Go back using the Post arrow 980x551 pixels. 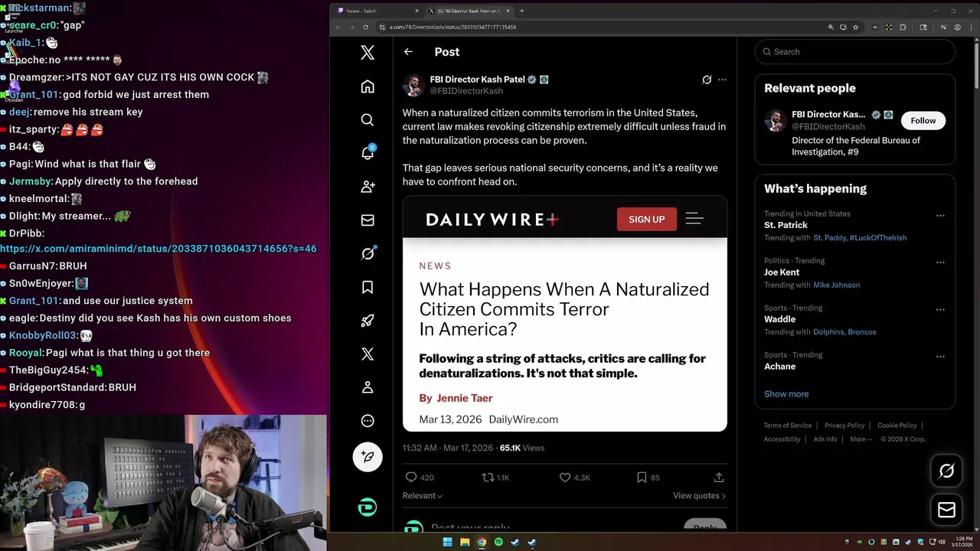click(x=408, y=52)
